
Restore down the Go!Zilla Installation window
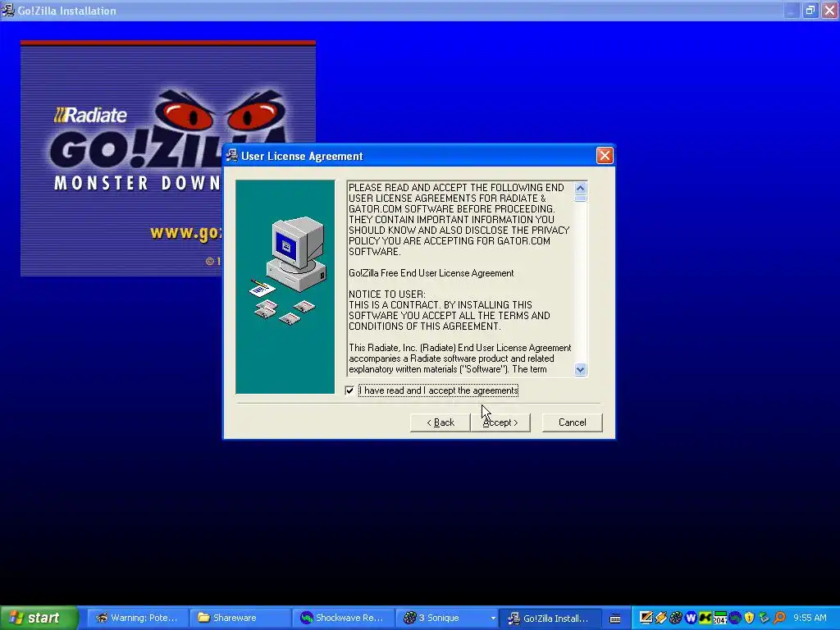point(810,10)
